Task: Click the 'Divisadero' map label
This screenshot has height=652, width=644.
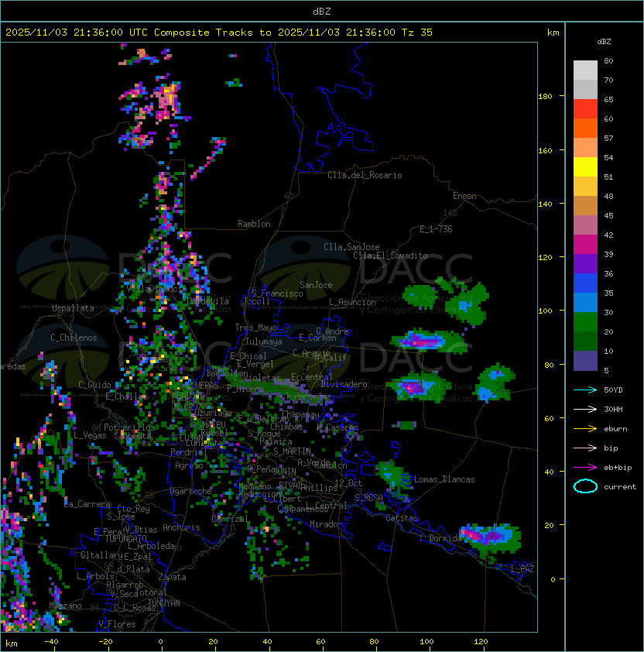Action: coord(344,384)
